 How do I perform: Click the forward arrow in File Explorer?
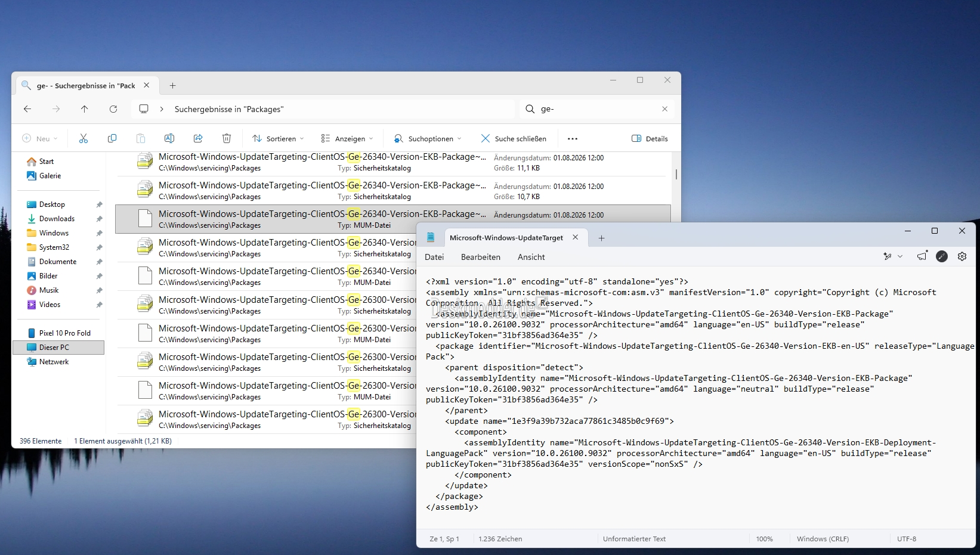(x=56, y=109)
